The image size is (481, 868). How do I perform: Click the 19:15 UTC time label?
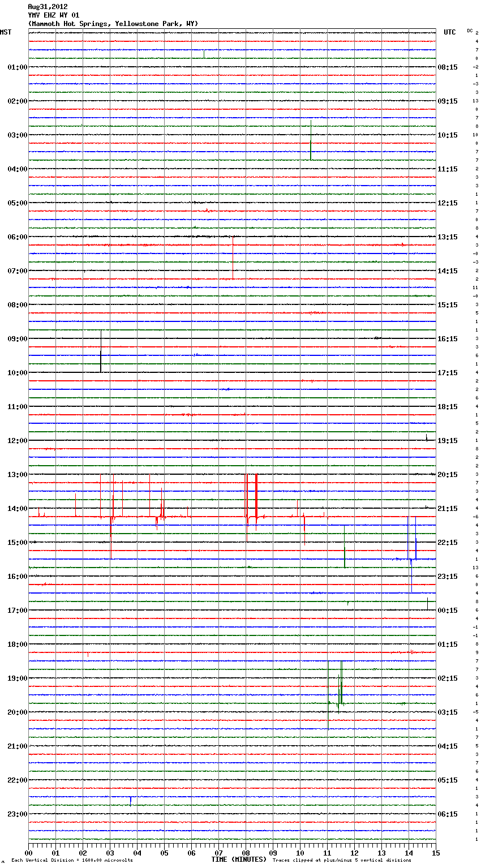(448, 441)
